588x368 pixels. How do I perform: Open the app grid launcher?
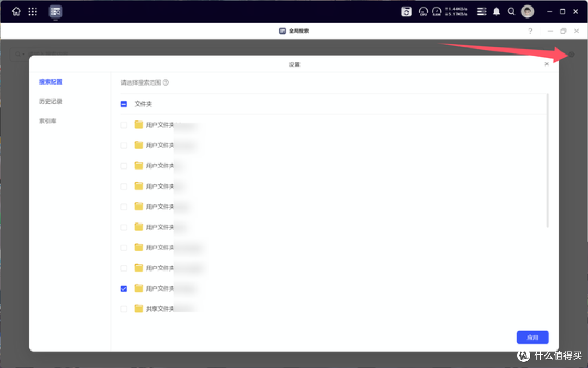click(x=33, y=11)
